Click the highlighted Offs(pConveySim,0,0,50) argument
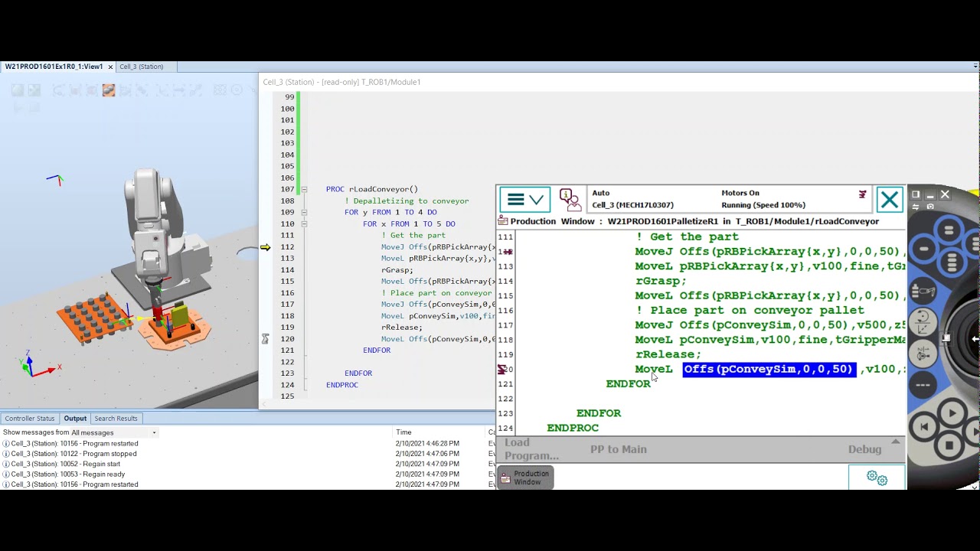The width and height of the screenshot is (980, 551). pos(768,369)
